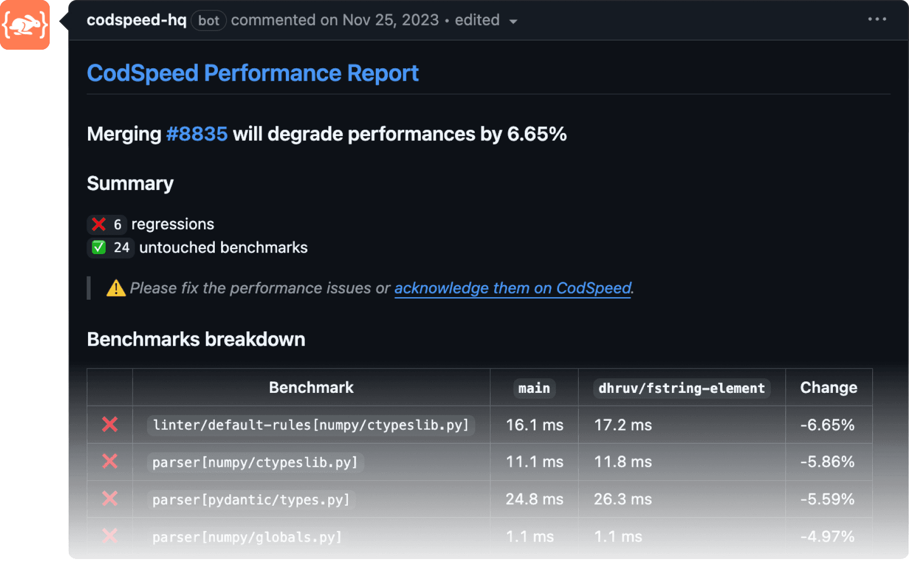Open pull request #8835
Image resolution: width=909 pixels, height=588 pixels.
coord(196,134)
